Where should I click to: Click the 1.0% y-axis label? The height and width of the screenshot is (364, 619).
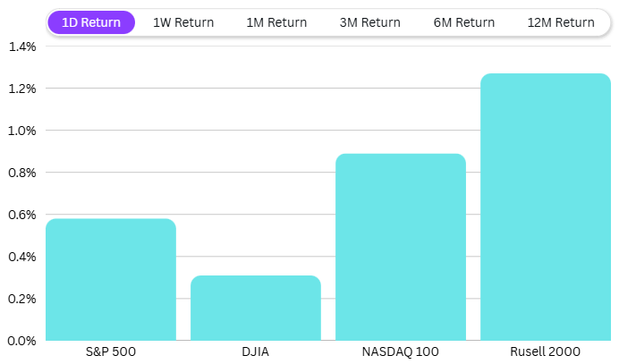click(21, 131)
